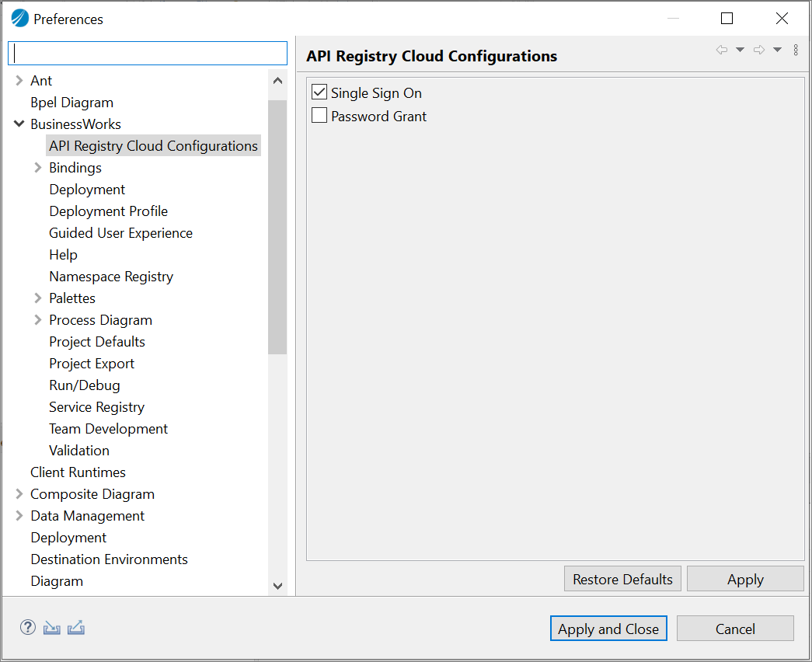
Task: Select the BusinessWorks label
Action: click(75, 124)
